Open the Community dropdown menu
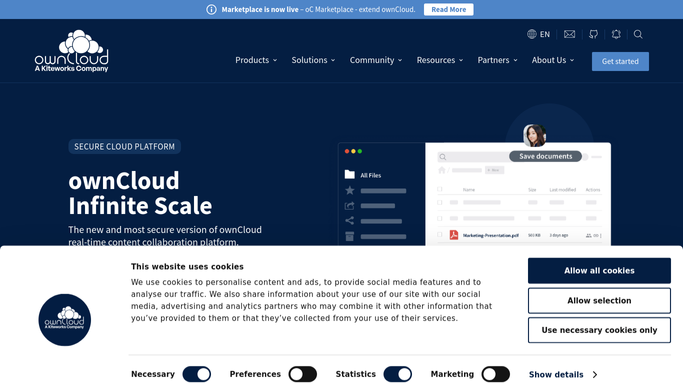 (x=376, y=60)
